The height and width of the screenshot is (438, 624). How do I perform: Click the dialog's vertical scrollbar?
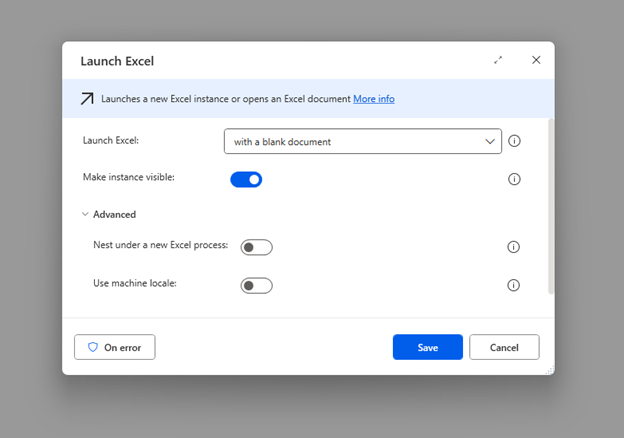coord(551,206)
